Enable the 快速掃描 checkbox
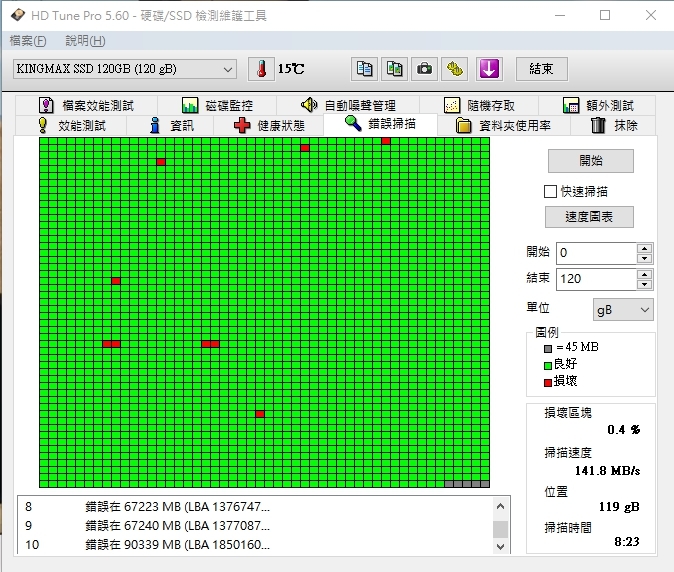 (550, 191)
